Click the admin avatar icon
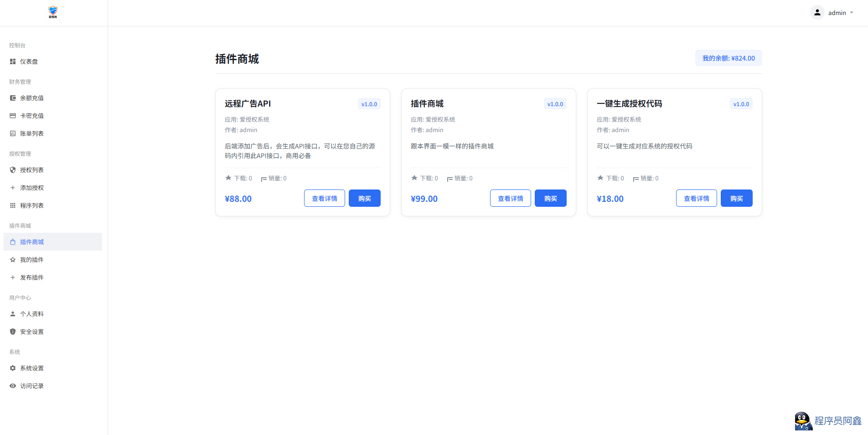 (817, 13)
